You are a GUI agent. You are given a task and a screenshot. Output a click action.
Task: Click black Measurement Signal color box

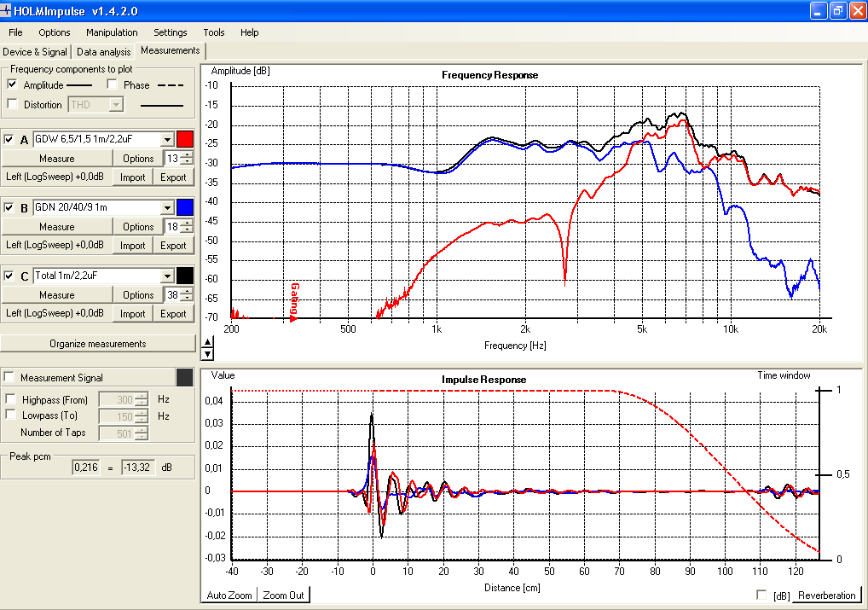pos(185,377)
